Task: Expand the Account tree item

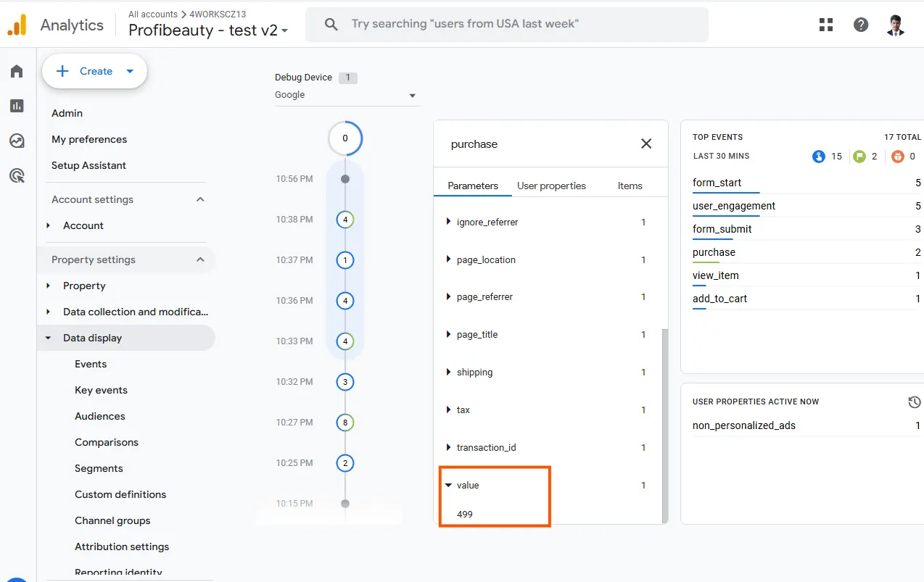Action: [x=49, y=225]
